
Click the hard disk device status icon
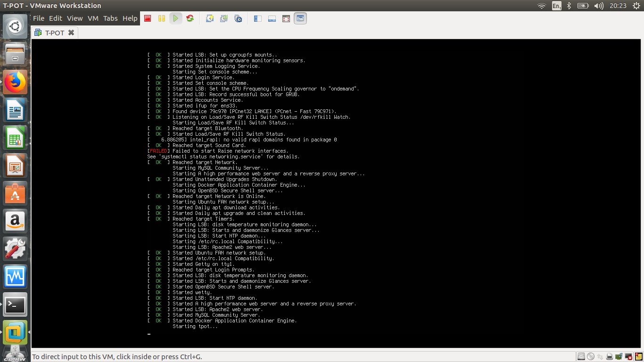point(582,356)
